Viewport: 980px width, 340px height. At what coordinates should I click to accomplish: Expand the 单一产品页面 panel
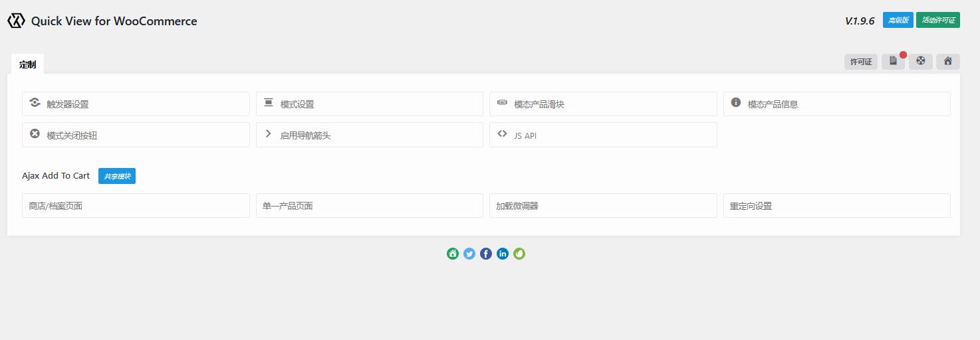pos(370,205)
